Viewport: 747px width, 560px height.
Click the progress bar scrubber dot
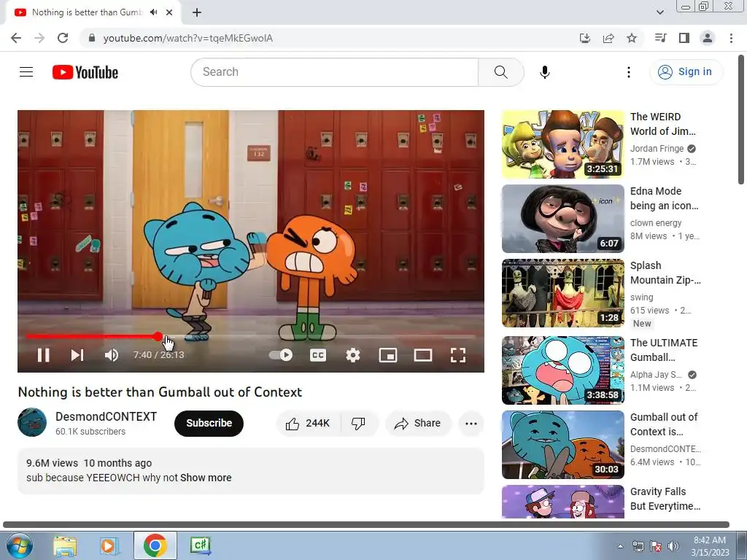pos(158,336)
